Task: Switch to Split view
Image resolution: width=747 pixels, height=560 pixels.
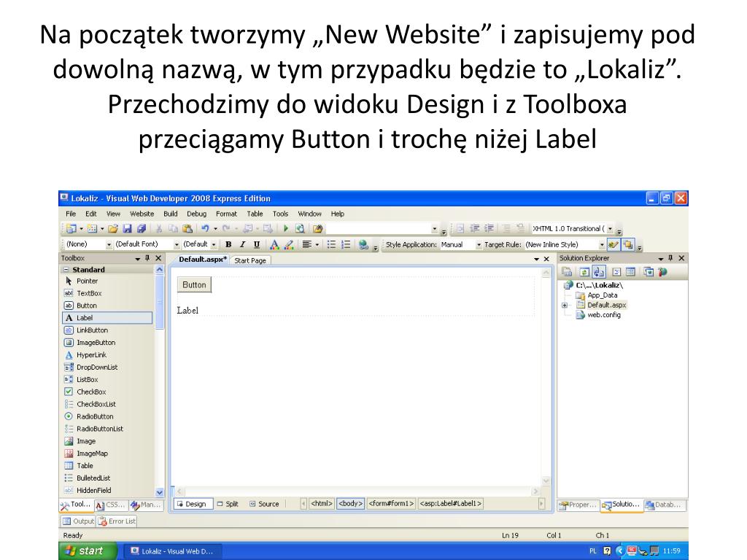Action: [228, 504]
